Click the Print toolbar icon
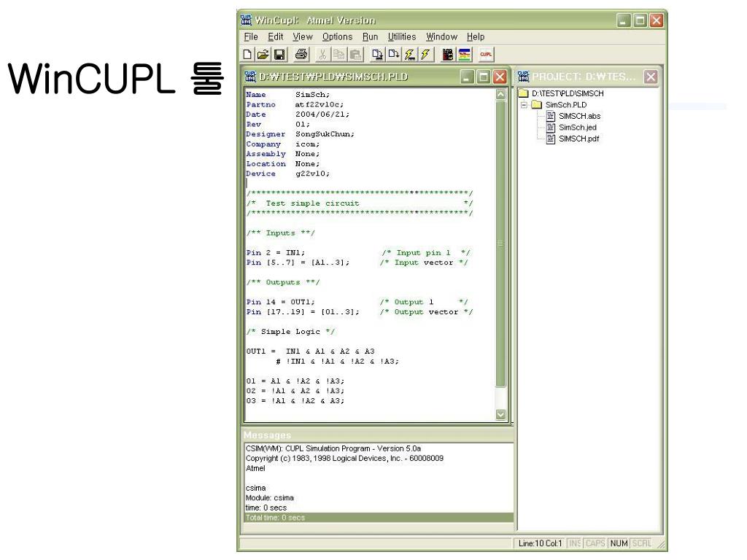The height and width of the screenshot is (560, 747). point(301,54)
